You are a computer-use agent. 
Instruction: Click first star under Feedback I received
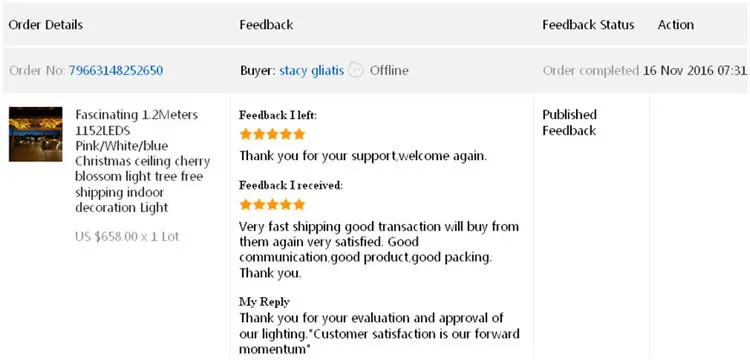click(x=246, y=205)
